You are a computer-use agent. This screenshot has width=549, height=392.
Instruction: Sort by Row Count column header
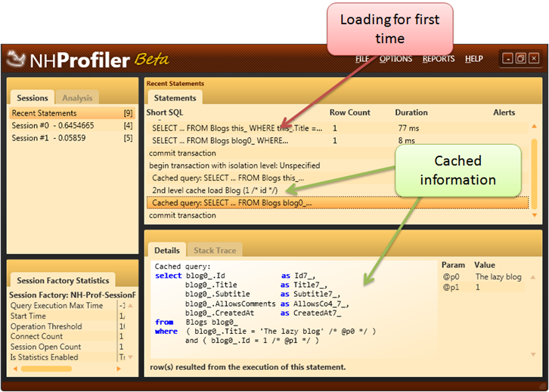click(x=349, y=113)
